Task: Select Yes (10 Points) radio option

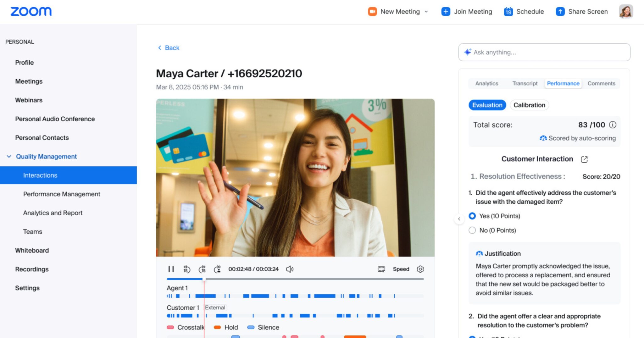Action: [x=472, y=216]
